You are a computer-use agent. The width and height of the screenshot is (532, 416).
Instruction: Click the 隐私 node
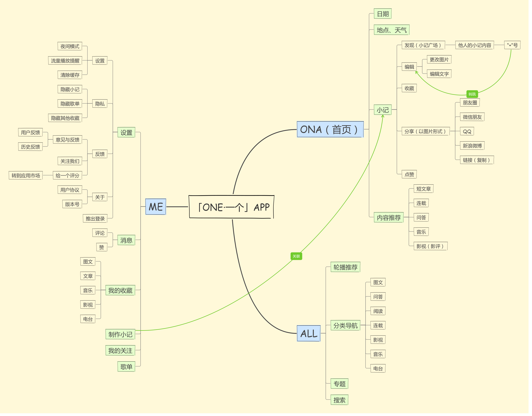pos(100,104)
